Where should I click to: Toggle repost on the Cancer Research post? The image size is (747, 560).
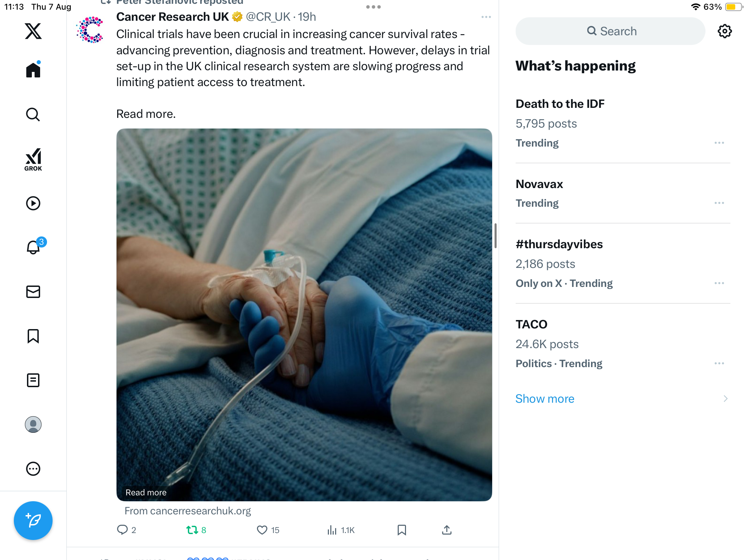pyautogui.click(x=192, y=530)
